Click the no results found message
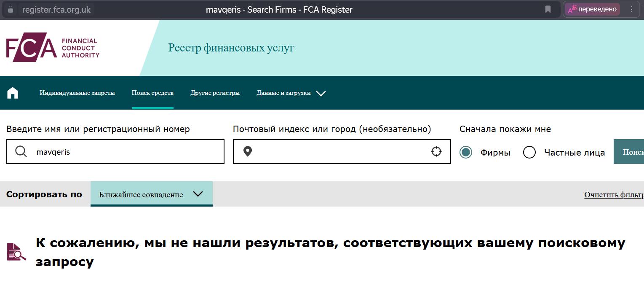Image resolution: width=644 pixels, height=285 pixels. tap(331, 252)
